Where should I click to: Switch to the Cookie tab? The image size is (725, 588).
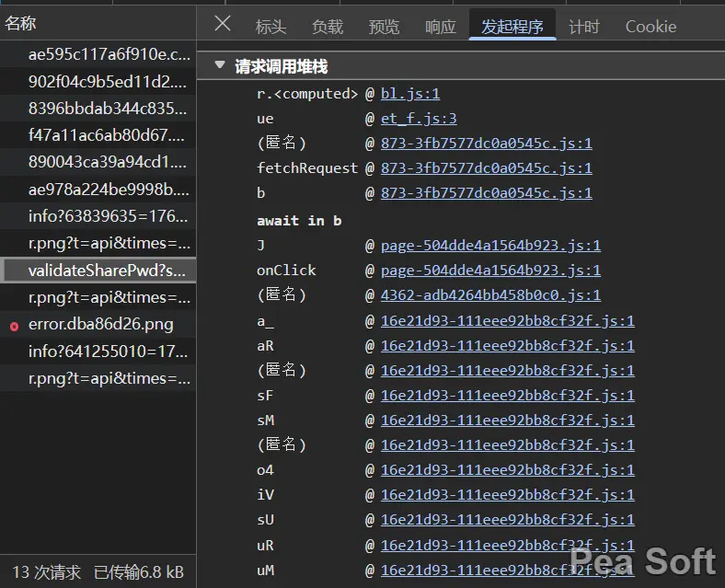[x=650, y=27]
